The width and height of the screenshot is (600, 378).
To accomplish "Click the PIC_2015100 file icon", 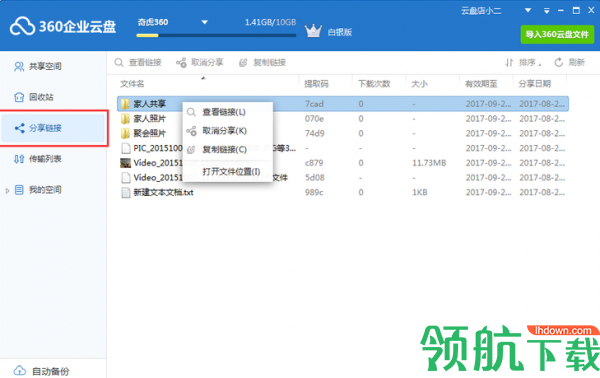I will (x=125, y=148).
